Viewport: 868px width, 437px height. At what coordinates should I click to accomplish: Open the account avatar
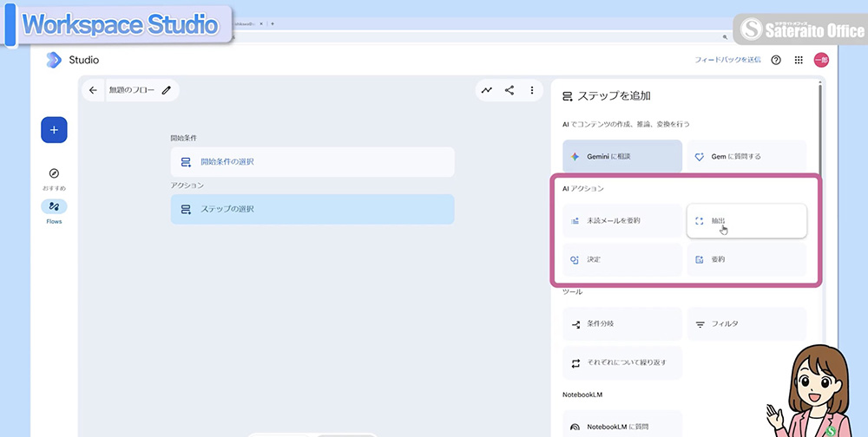(x=821, y=60)
